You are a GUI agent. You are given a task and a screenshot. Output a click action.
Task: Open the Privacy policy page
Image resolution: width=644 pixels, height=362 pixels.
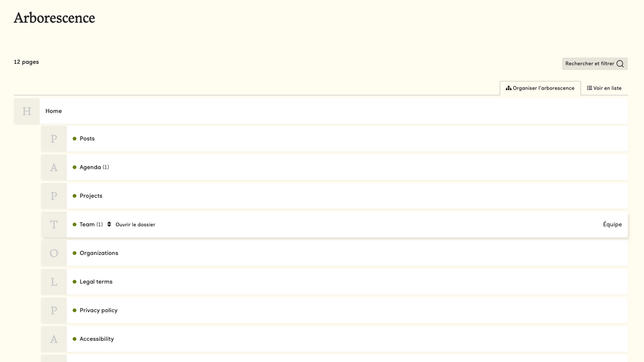(99, 311)
